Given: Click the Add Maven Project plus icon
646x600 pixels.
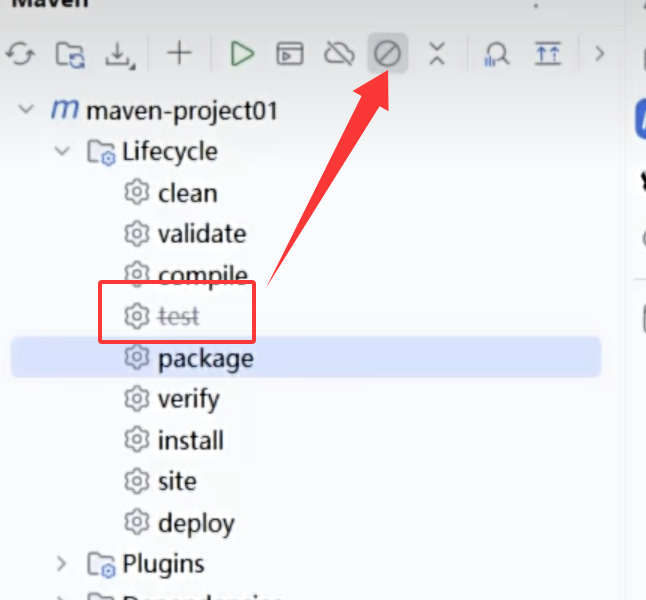Looking at the screenshot, I should coord(179,53).
